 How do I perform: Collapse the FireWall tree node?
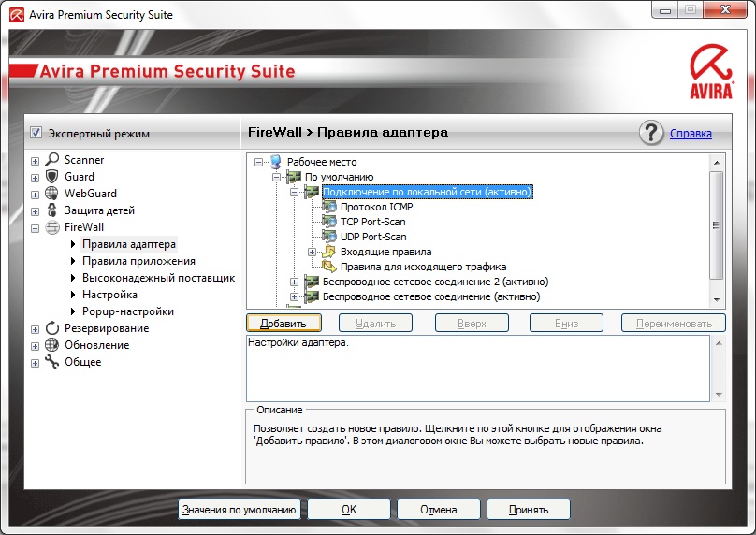[35, 228]
